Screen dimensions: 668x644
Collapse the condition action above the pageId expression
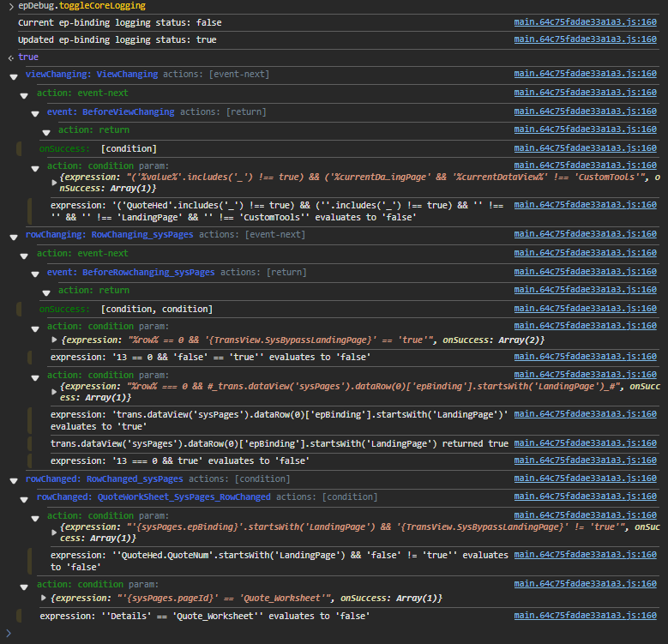coord(24,587)
